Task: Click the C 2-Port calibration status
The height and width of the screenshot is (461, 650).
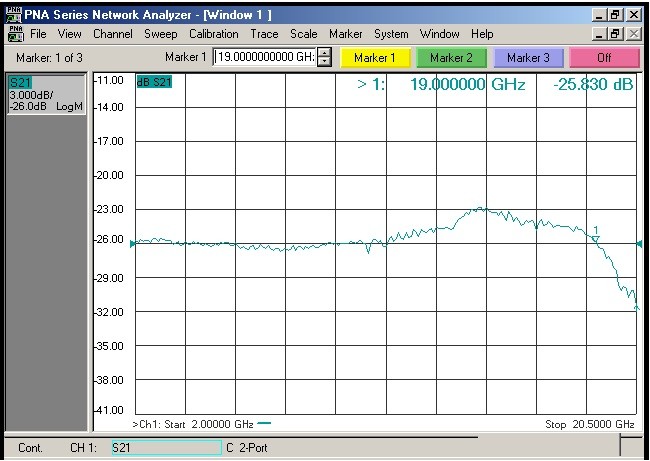Action: pyautogui.click(x=247, y=448)
